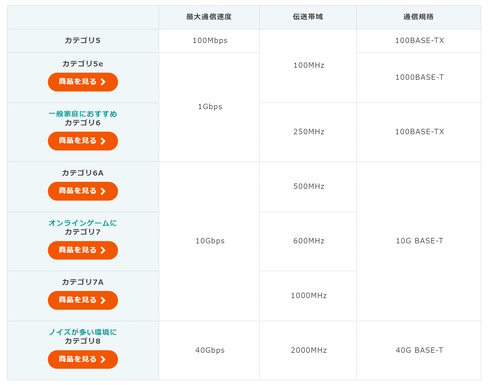
Task: Select the 250MHz cell
Action: pos(309,132)
